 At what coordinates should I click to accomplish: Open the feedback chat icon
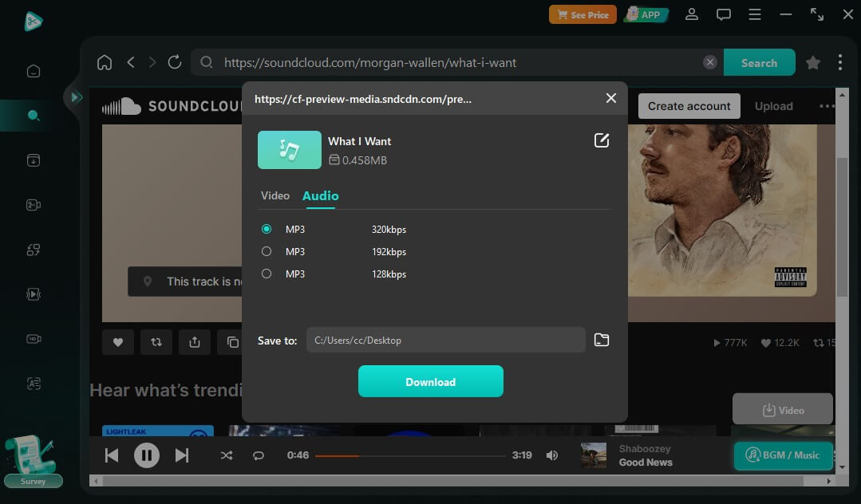click(723, 14)
